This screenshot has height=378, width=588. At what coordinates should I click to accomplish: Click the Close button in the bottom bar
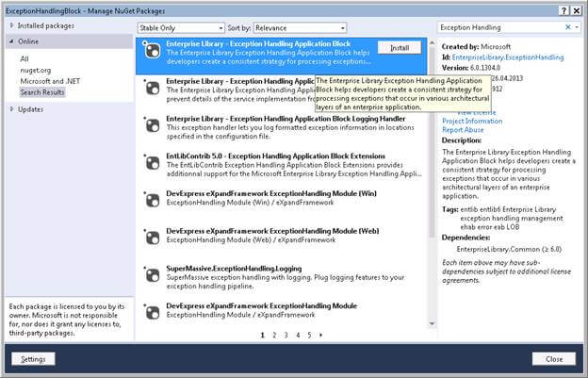tap(554, 359)
